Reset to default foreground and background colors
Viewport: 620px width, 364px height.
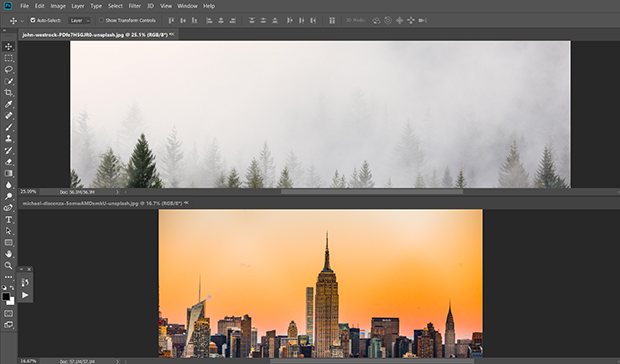point(4,288)
